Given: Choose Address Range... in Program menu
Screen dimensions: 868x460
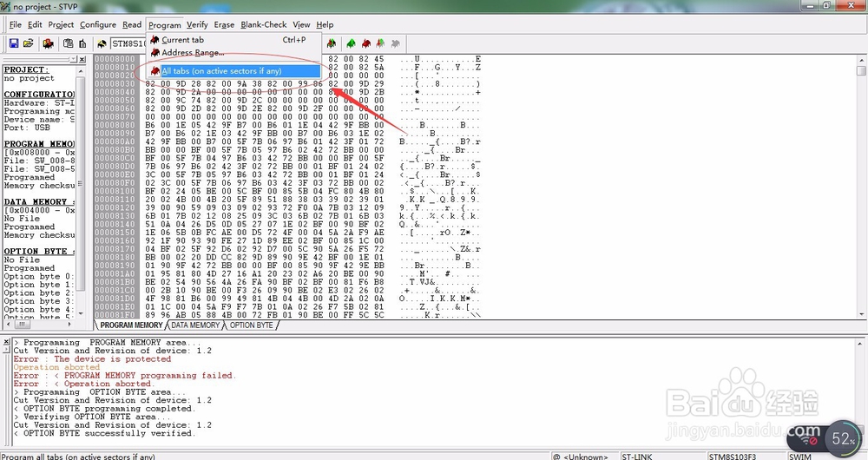Looking at the screenshot, I should click(234, 53).
